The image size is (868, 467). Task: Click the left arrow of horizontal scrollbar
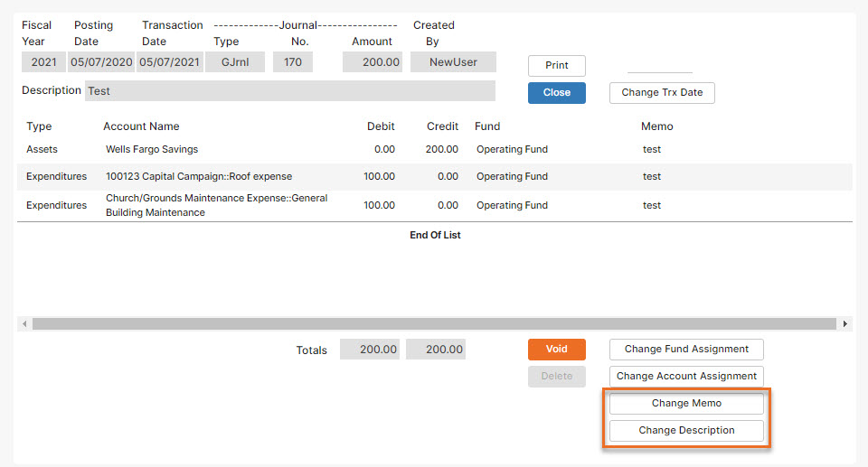click(x=24, y=323)
